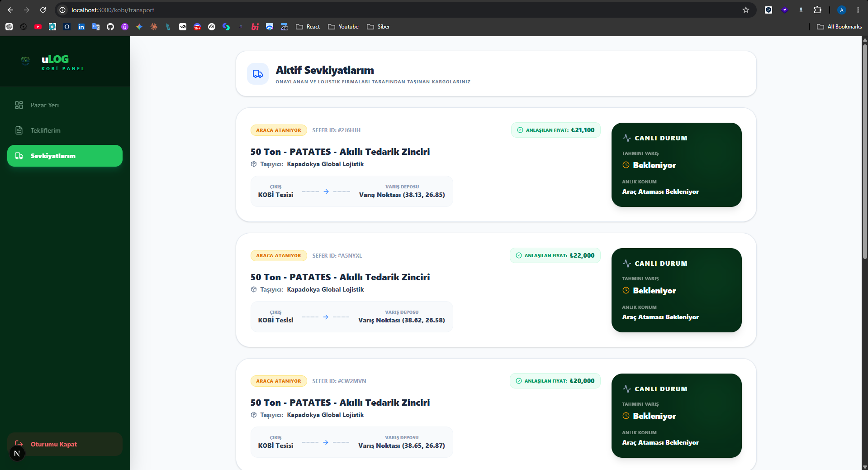
Task: Click the clock icon beside Bekleniyor in #A5NYXL card
Action: click(626, 290)
